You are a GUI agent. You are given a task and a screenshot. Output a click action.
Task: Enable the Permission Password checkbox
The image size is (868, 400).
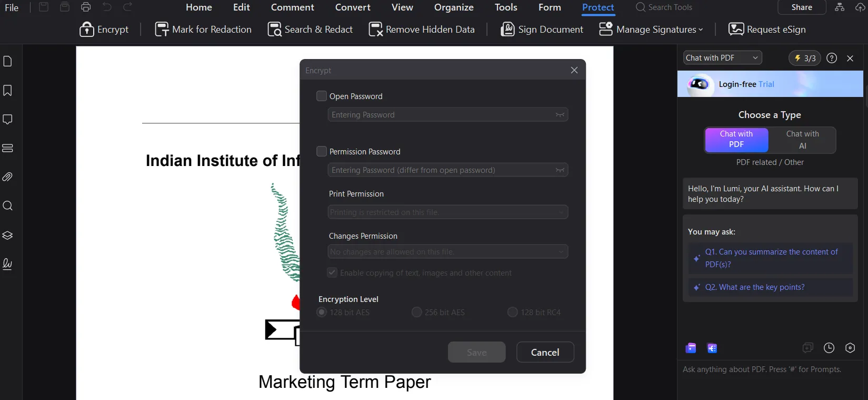tap(322, 151)
